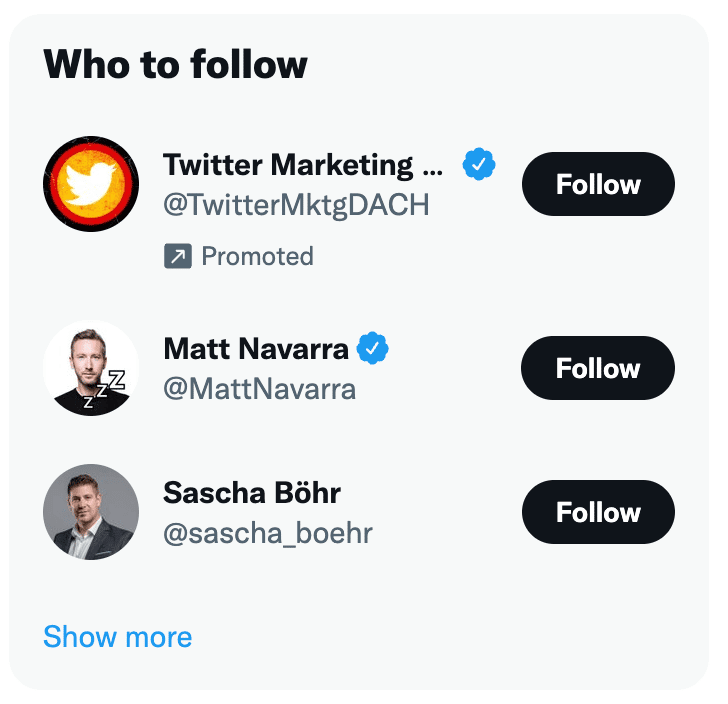Click the Promoted arrow icon
The image size is (728, 704).
pyautogui.click(x=177, y=257)
